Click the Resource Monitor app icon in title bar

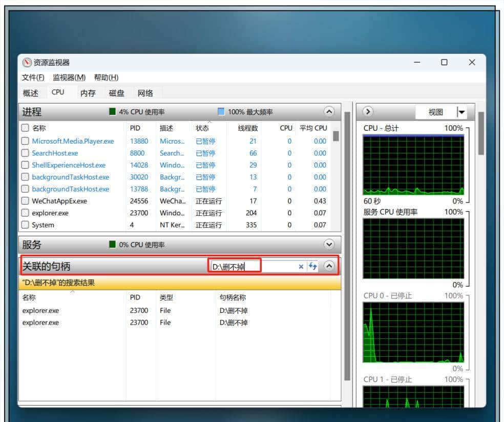(27, 63)
